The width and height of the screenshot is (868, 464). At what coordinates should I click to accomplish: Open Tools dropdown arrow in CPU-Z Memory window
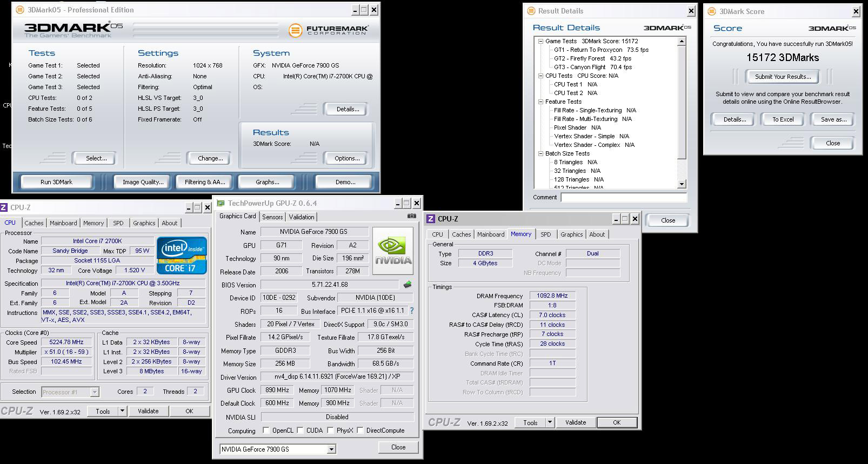[x=550, y=422]
